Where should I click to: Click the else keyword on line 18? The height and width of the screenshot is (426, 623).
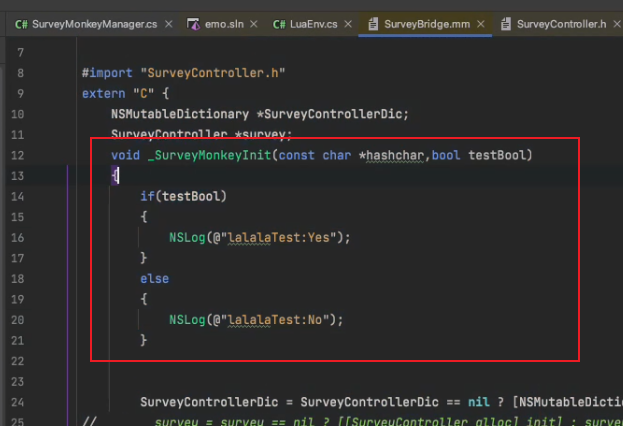[155, 279]
